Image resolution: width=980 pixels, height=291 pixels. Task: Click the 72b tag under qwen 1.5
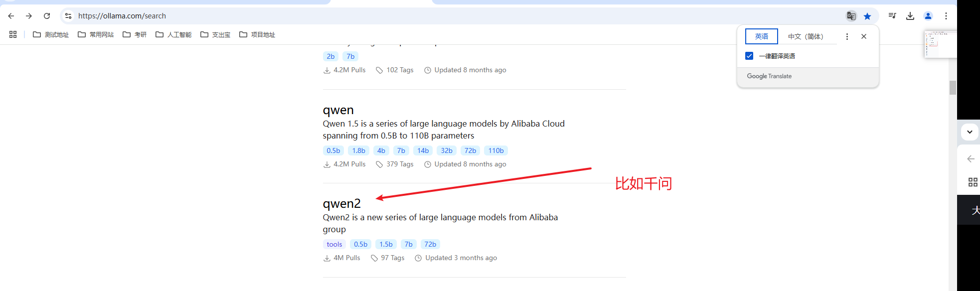[x=470, y=150]
